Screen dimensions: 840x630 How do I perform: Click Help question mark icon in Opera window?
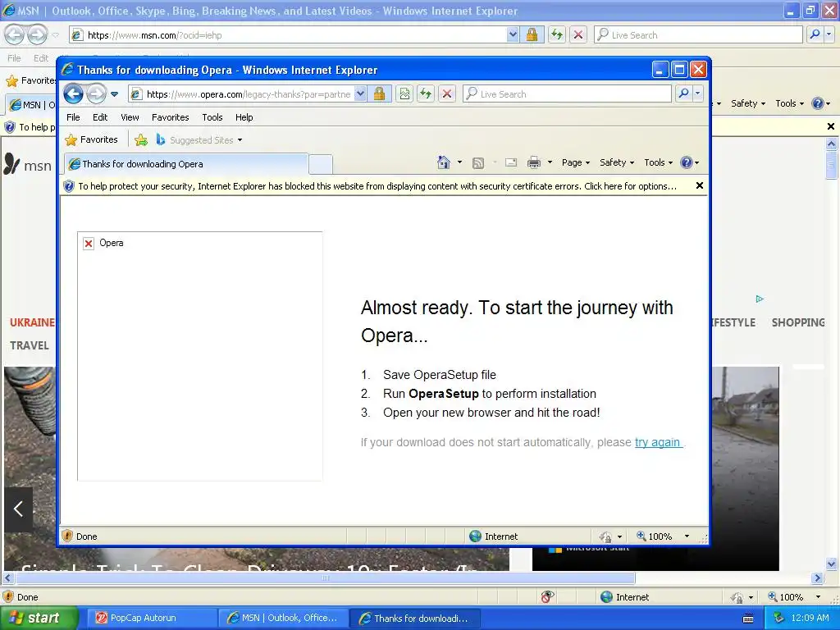point(687,162)
